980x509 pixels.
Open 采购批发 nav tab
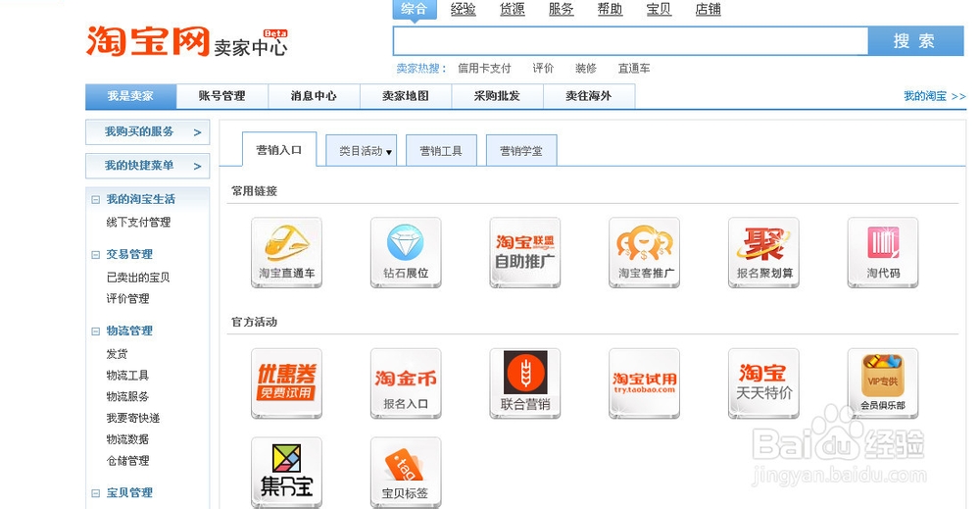[x=498, y=96]
